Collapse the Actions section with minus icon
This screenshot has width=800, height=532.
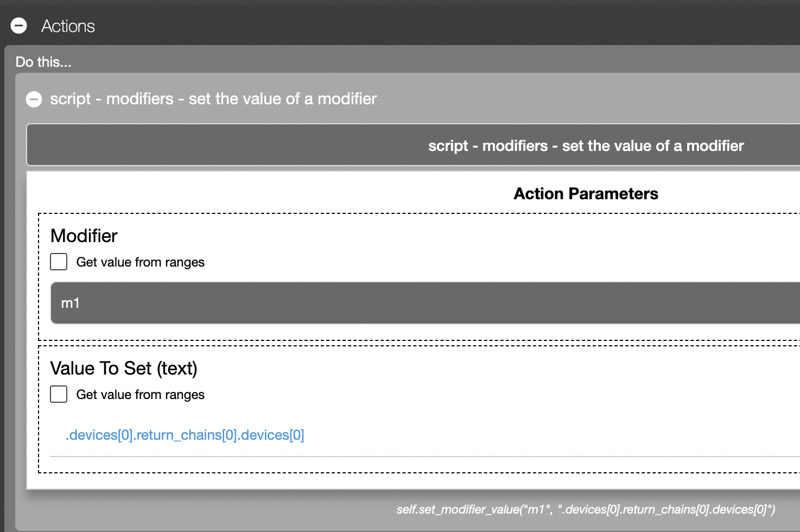tap(19, 26)
